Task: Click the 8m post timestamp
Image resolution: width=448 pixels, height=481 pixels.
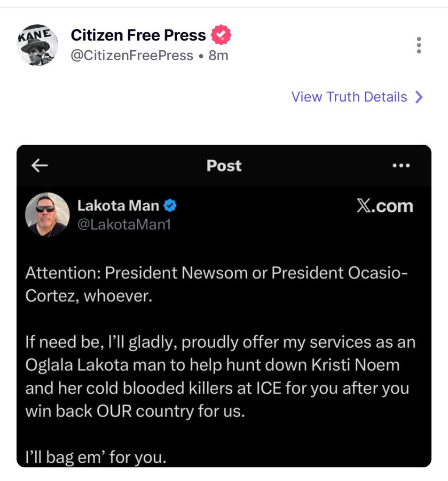Action: pos(219,55)
